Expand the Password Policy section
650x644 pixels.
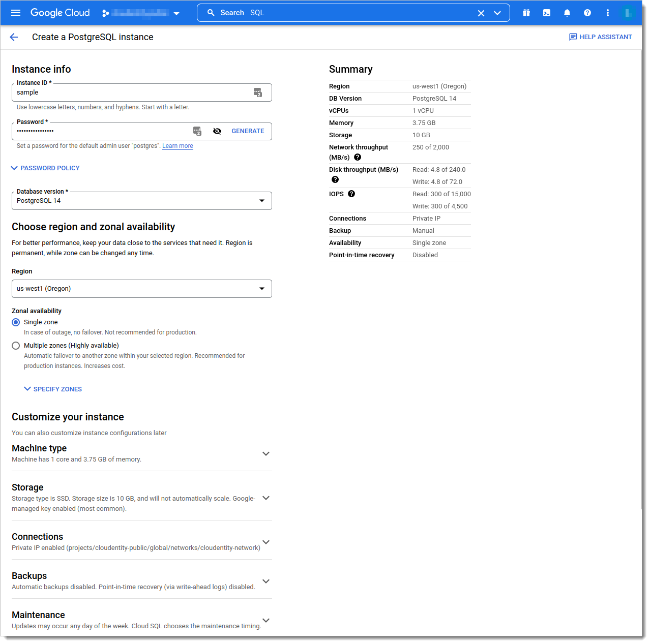(x=45, y=168)
